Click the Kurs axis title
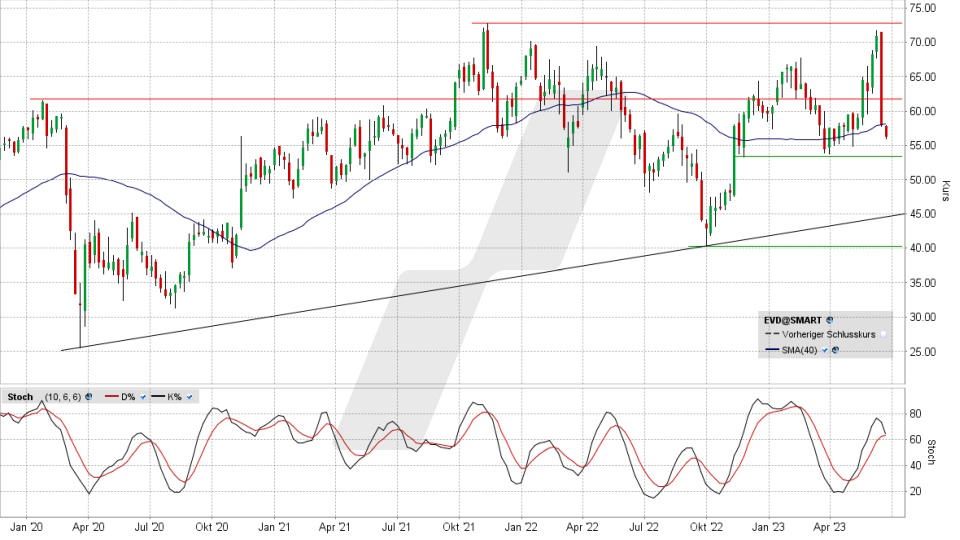This screenshot has width=960, height=540. click(x=947, y=190)
